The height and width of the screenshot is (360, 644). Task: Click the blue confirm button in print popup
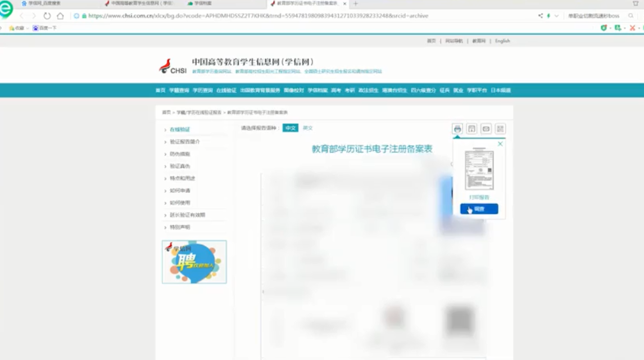coord(479,209)
